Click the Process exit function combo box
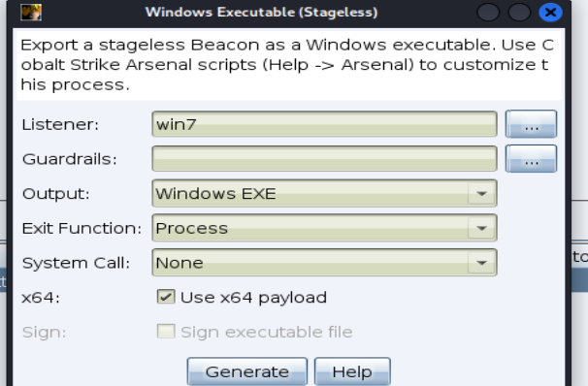This screenshot has height=386, width=588. [x=324, y=228]
